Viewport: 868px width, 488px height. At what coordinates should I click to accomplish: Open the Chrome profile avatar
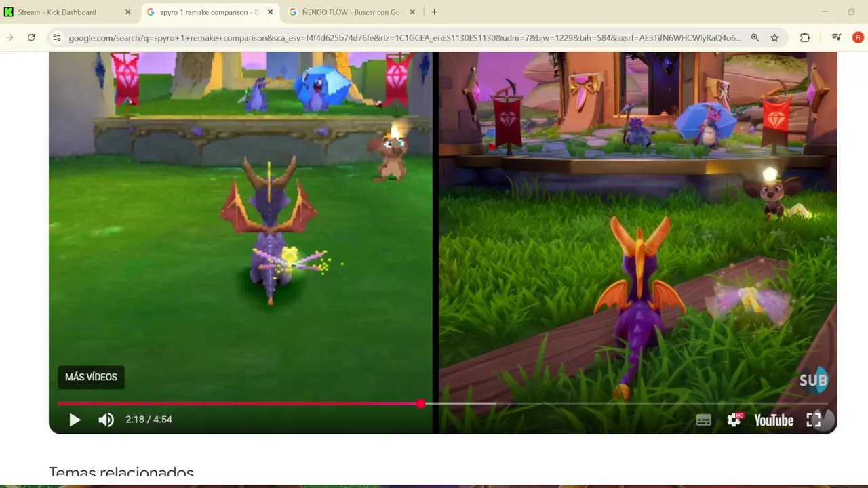click(858, 38)
